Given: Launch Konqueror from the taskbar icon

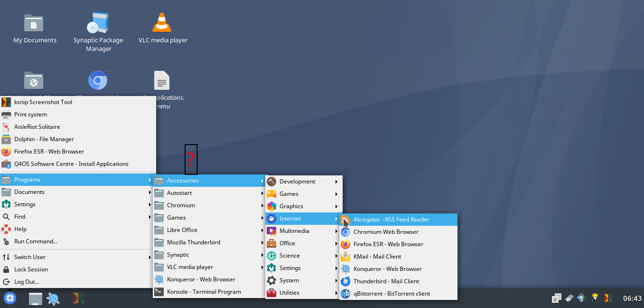Looking at the screenshot, I should tap(54, 298).
